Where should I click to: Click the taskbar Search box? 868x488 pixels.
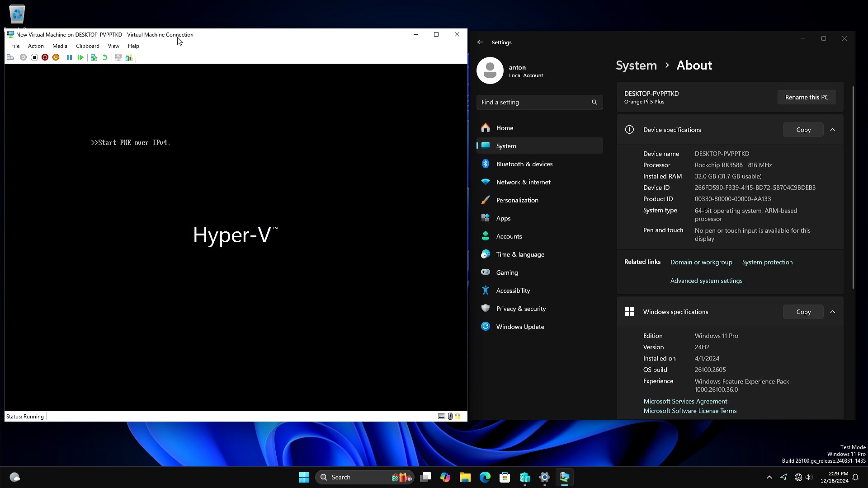(x=364, y=477)
